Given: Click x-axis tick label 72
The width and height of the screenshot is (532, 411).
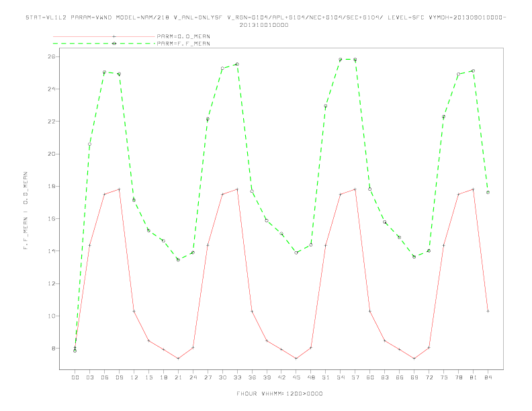Looking at the screenshot, I should (429, 377).
